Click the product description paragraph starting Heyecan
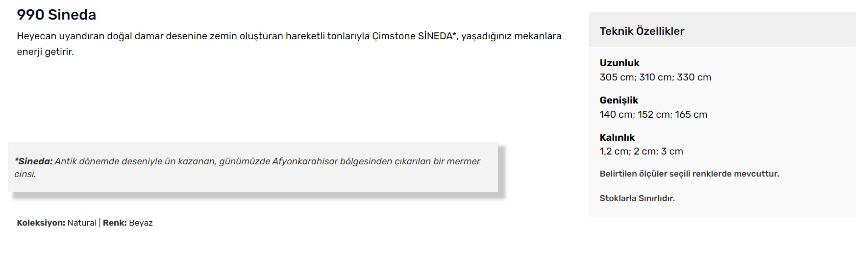This screenshot has height=258, width=868. click(x=289, y=44)
